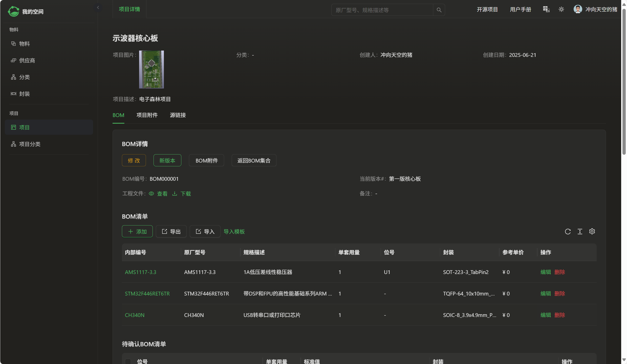Switch to the 源链接 tab
Screen dimensions: 627x364
coord(178,115)
